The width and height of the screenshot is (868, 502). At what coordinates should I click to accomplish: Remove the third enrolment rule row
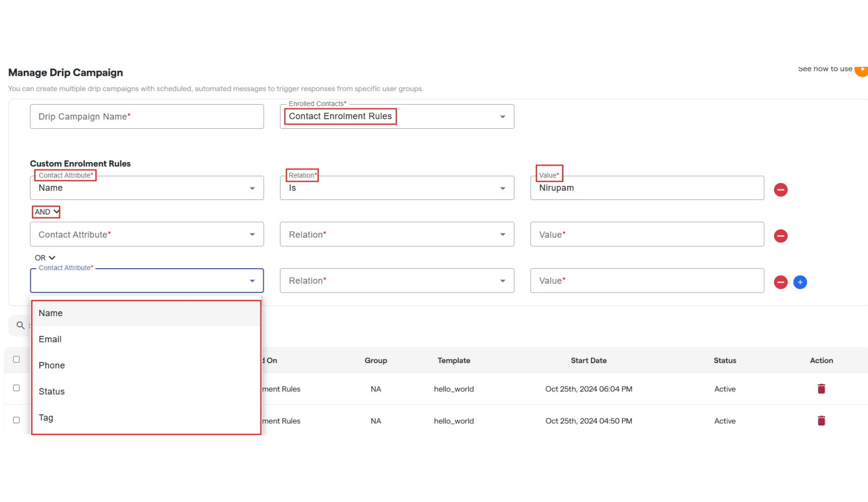(x=781, y=282)
